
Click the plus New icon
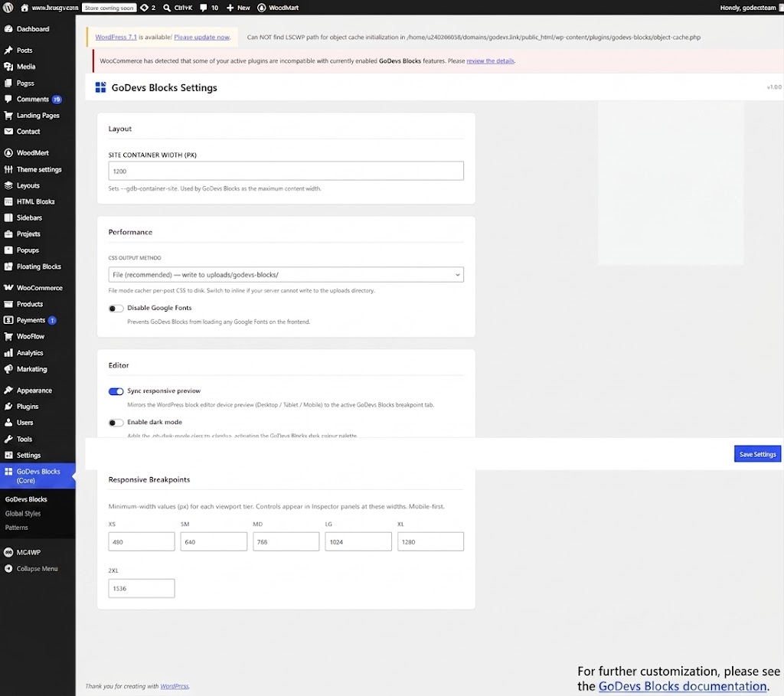(x=230, y=8)
